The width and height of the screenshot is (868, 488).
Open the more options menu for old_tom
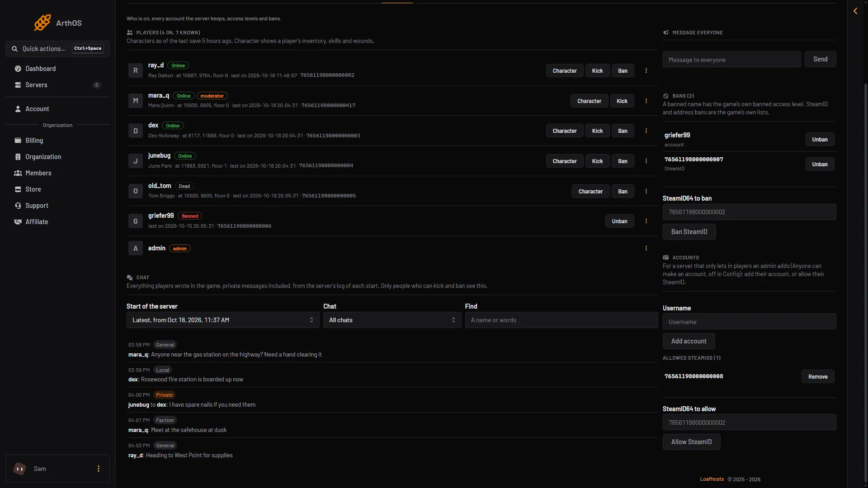click(x=646, y=192)
